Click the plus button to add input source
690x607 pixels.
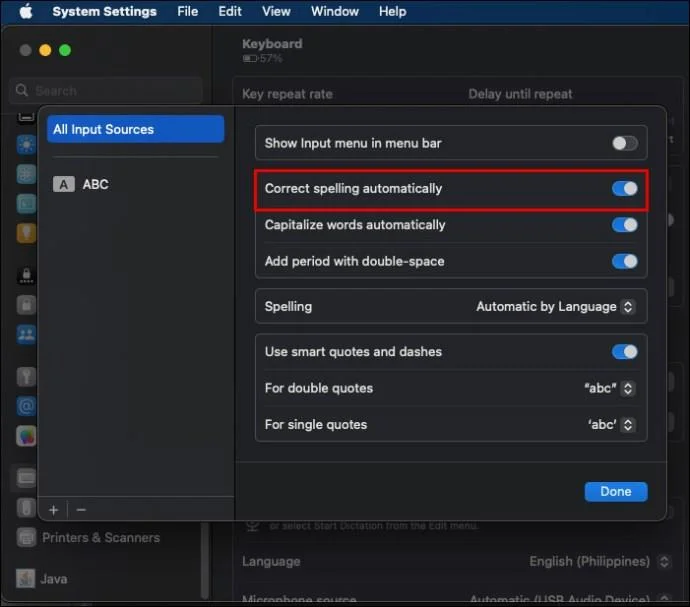(54, 510)
